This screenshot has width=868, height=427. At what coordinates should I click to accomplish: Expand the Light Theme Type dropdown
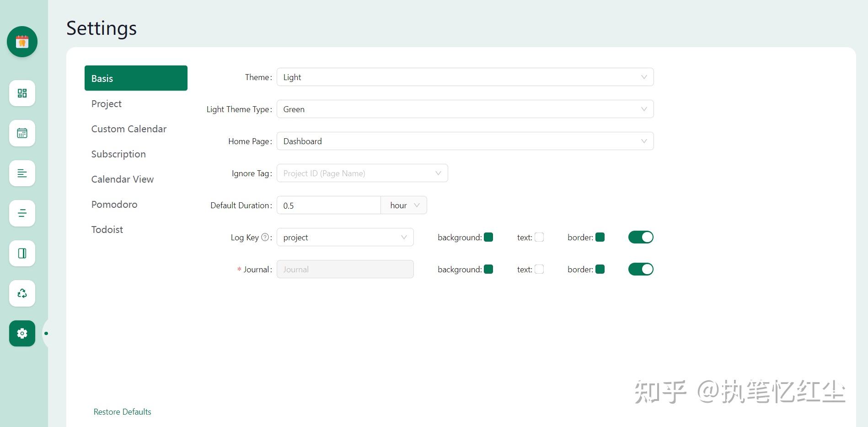pyautogui.click(x=465, y=109)
